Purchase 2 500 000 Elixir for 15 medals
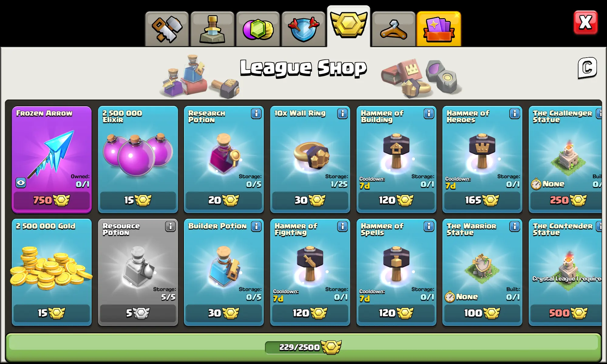Screen dimensions: 607x364 [x=138, y=201]
